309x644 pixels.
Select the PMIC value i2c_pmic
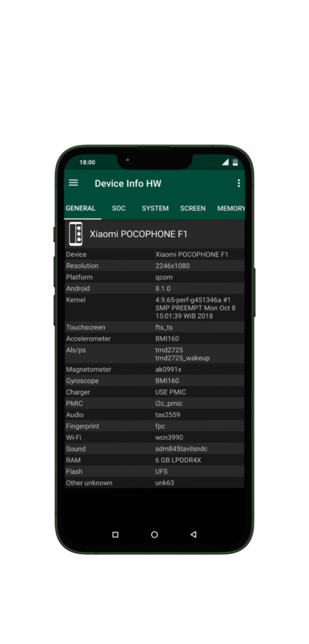[x=169, y=403]
